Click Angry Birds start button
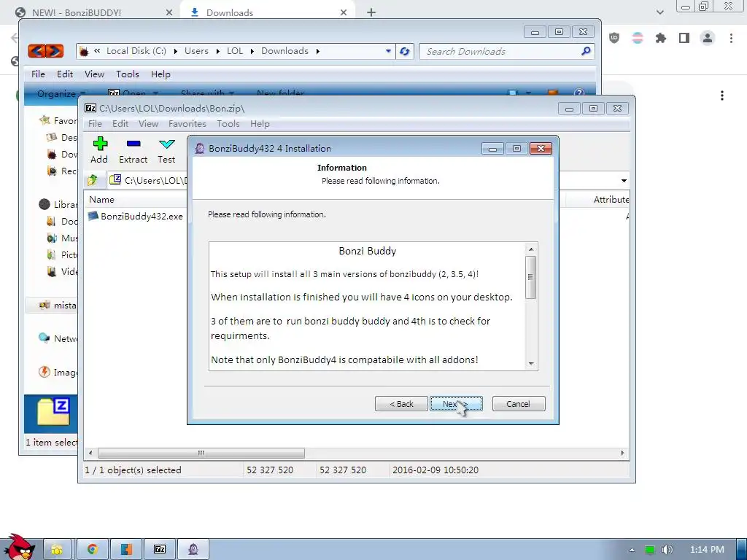Image resolution: width=747 pixels, height=560 pixels. [20, 547]
